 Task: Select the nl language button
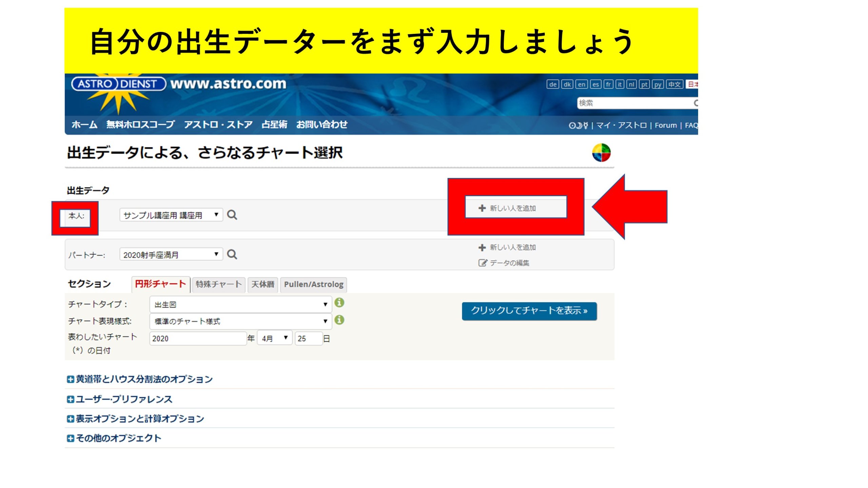click(x=631, y=84)
